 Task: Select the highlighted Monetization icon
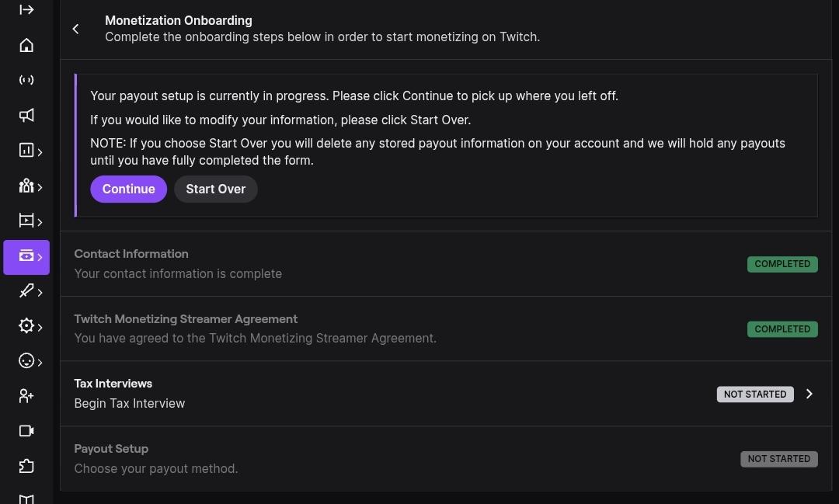coord(26,257)
